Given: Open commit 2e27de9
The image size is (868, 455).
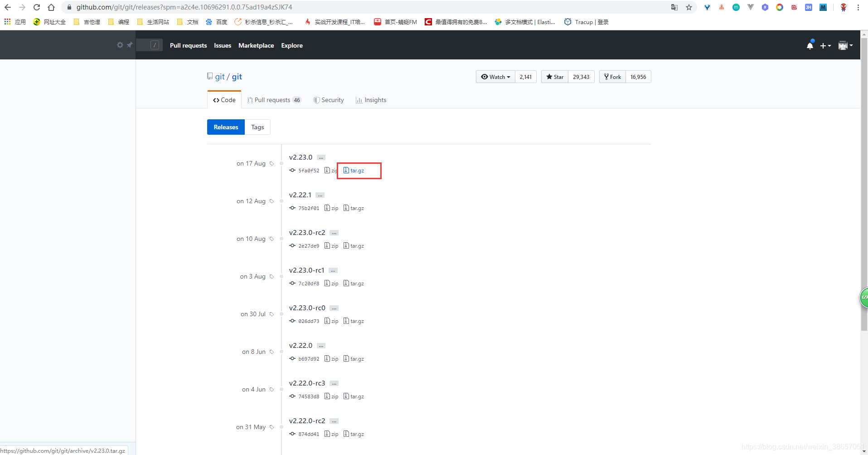Looking at the screenshot, I should (x=309, y=246).
